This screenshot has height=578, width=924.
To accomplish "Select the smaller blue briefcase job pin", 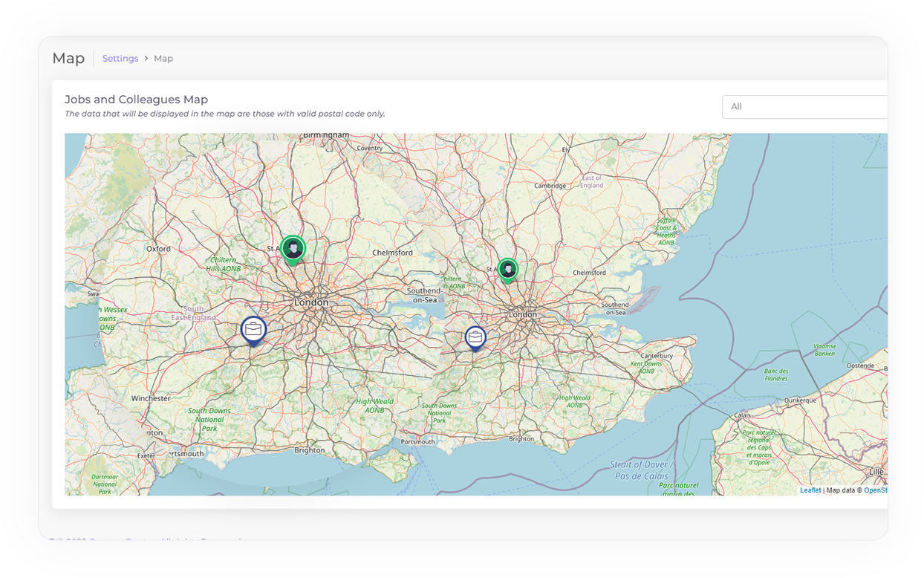I will 475,338.
